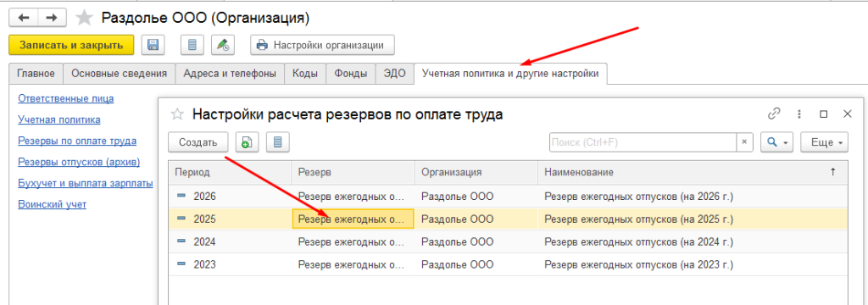Click the row marker icon for 2024
Viewport: 868px width, 305px height.
(x=181, y=241)
